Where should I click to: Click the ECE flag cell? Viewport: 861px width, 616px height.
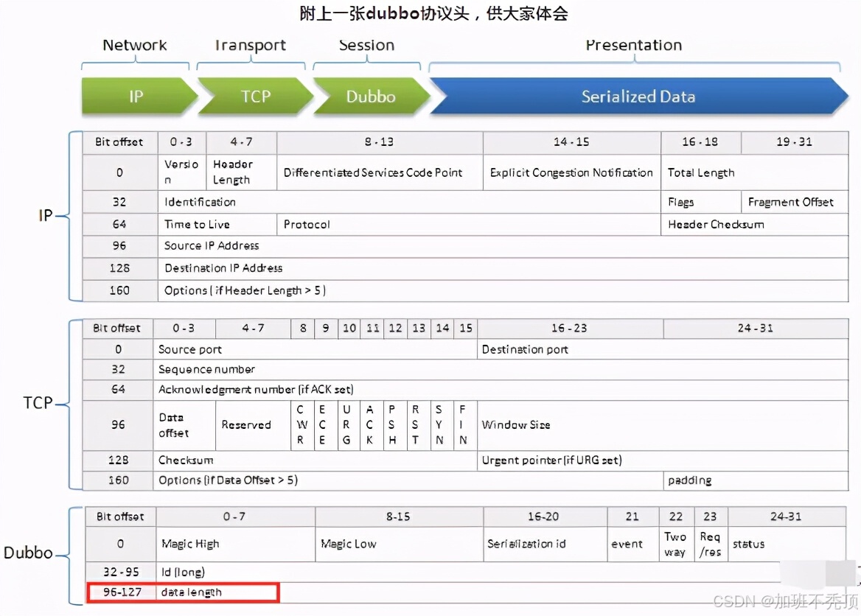point(326,425)
